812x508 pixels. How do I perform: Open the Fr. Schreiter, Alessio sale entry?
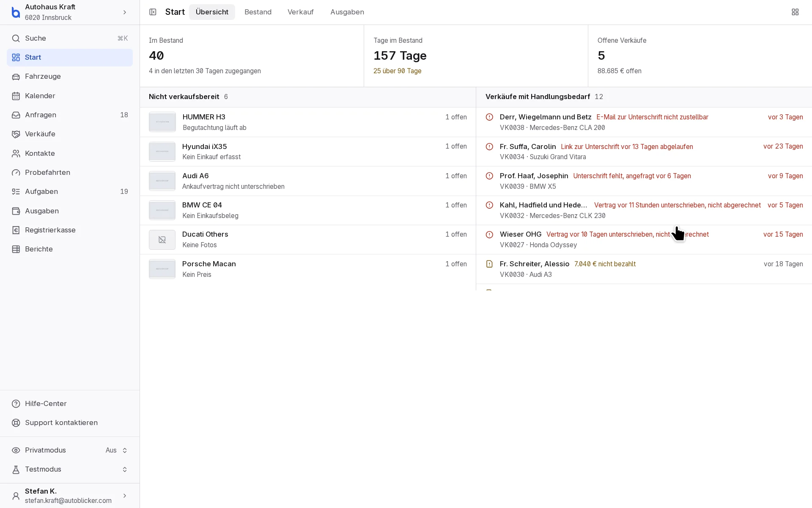click(644, 269)
